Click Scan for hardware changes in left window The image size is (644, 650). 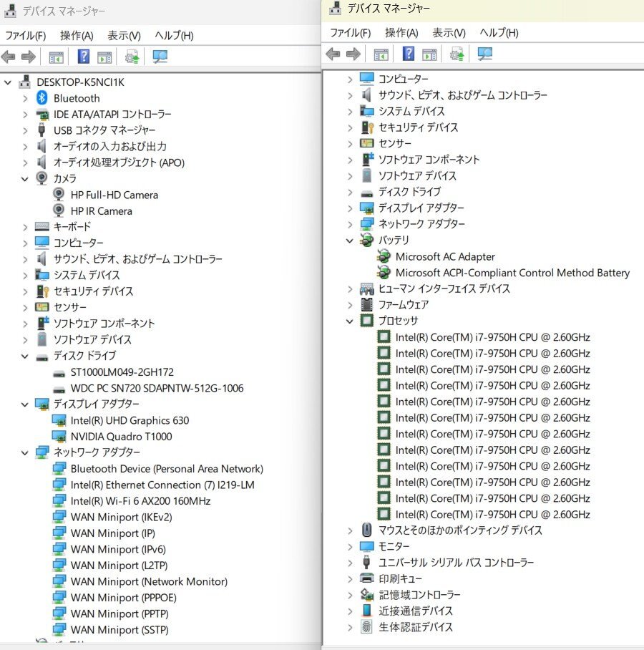(x=160, y=57)
